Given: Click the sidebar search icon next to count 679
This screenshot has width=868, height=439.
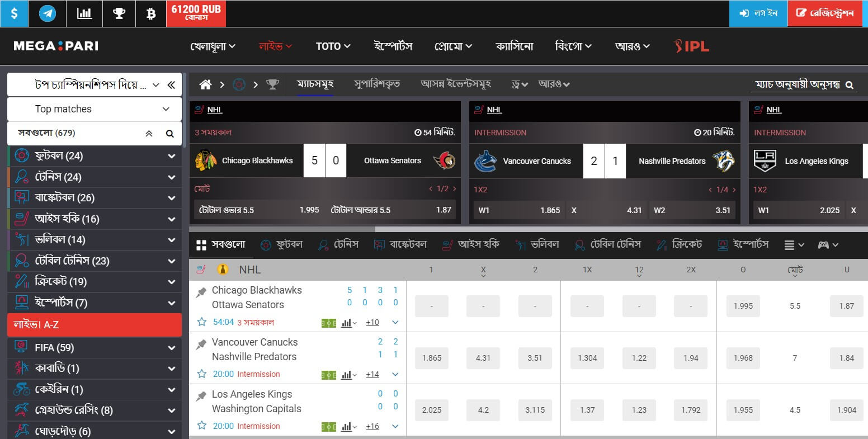Looking at the screenshot, I should pos(169,134).
